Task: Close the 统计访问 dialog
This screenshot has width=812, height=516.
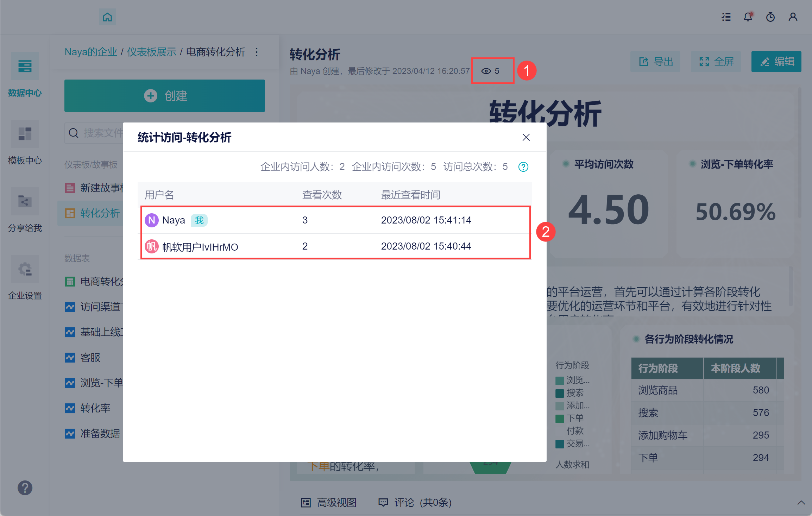Action: coord(526,137)
